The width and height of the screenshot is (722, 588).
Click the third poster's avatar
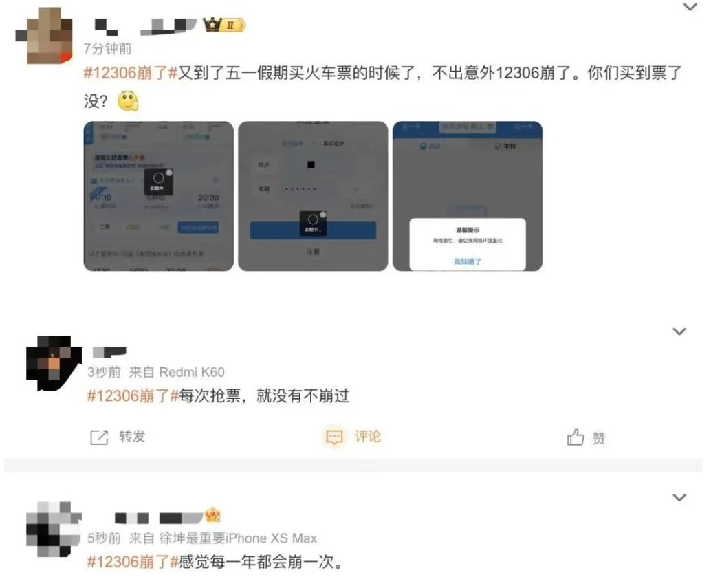point(54,529)
